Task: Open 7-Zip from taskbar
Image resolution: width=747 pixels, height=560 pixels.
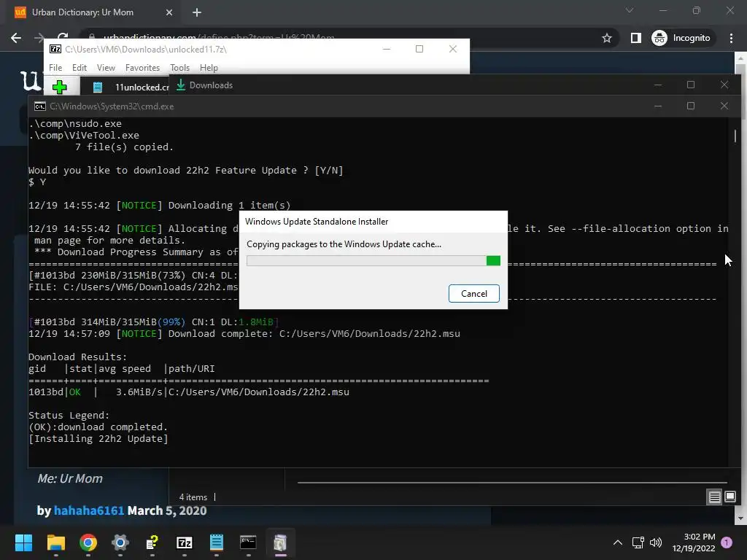Action: (185, 542)
